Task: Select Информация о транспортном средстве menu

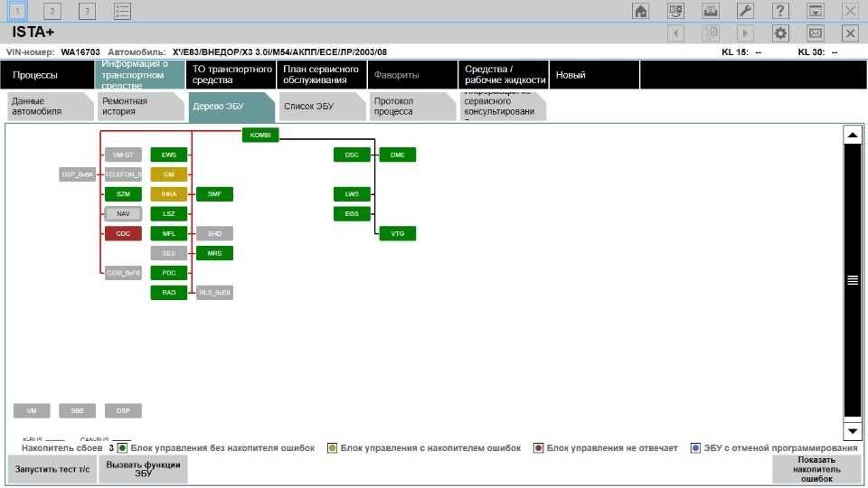Action: (140, 75)
